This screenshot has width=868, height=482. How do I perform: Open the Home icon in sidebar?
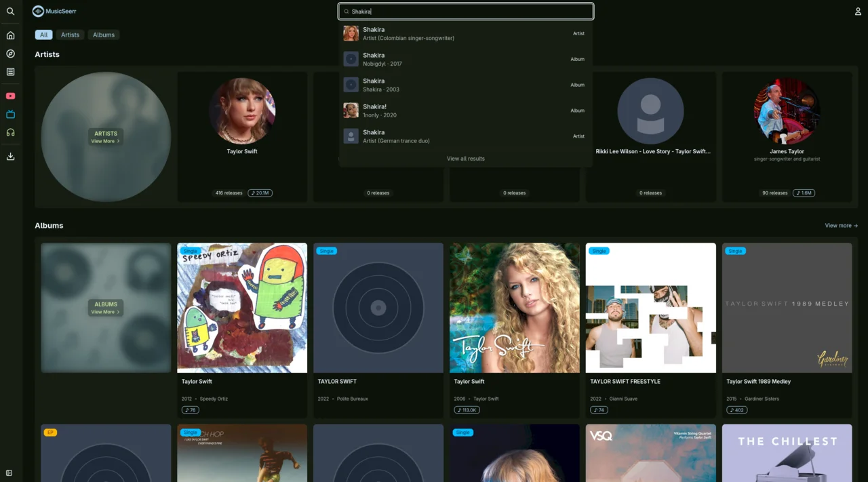[10, 35]
